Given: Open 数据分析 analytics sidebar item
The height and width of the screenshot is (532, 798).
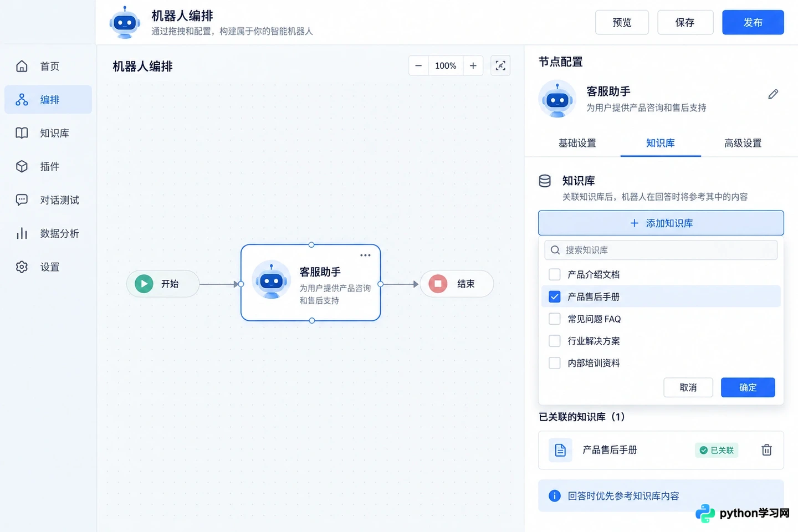Looking at the screenshot, I should 48,233.
